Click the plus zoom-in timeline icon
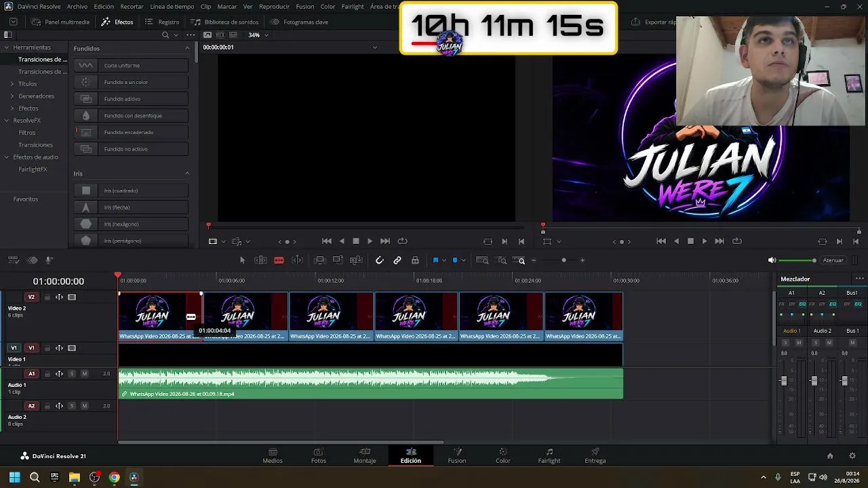 click(582, 260)
